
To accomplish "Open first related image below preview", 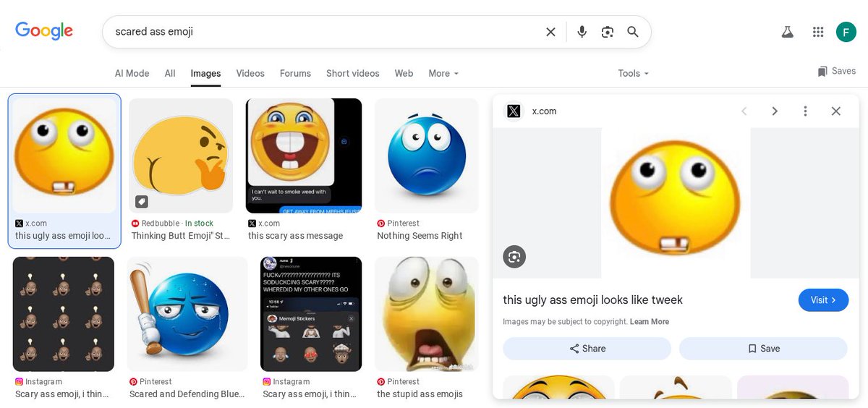I will click(x=558, y=388).
